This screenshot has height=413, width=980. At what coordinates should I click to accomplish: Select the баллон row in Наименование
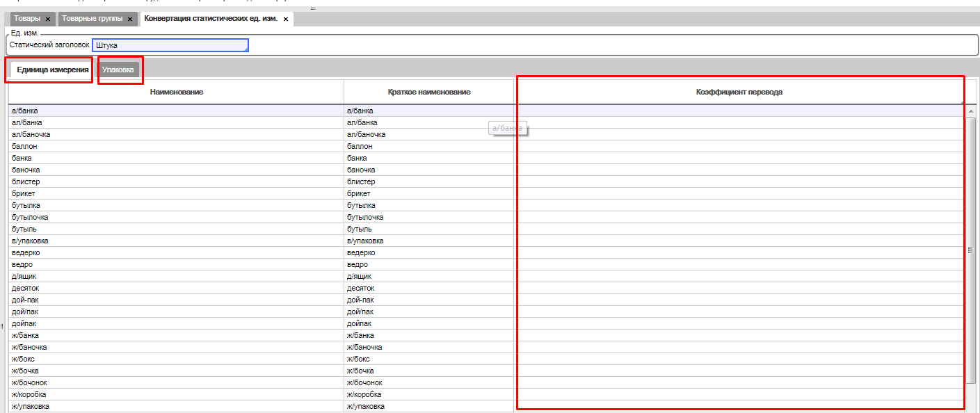click(25, 147)
